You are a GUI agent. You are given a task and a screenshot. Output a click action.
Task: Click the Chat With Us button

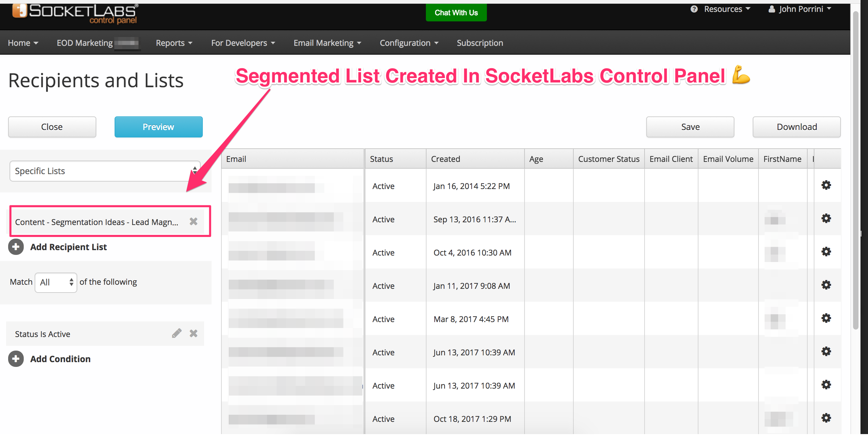[x=456, y=13]
